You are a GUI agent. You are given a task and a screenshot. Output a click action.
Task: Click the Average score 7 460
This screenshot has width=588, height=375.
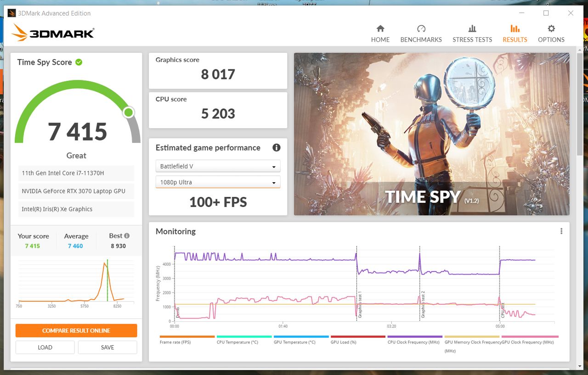pos(75,246)
